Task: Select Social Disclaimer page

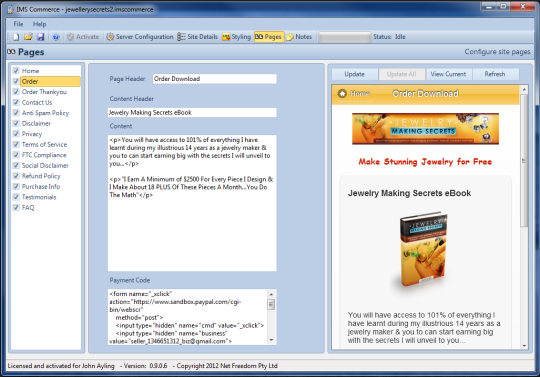Action: coord(45,166)
